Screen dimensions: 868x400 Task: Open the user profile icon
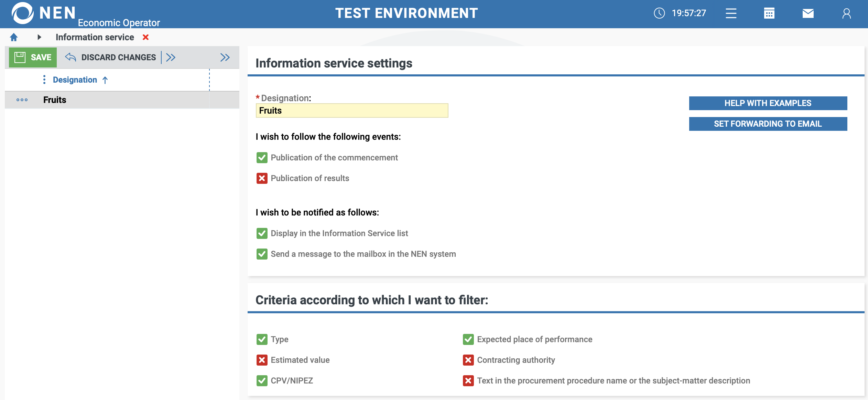coord(846,13)
